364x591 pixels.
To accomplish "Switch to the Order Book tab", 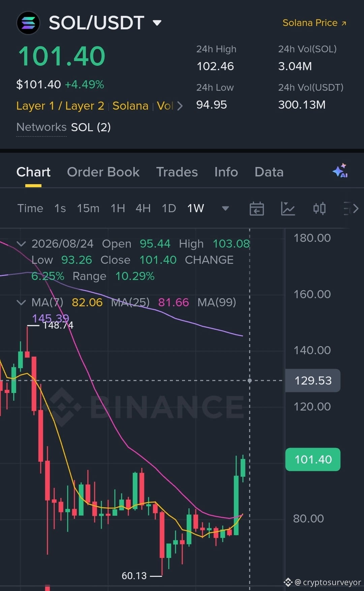I will pos(103,172).
